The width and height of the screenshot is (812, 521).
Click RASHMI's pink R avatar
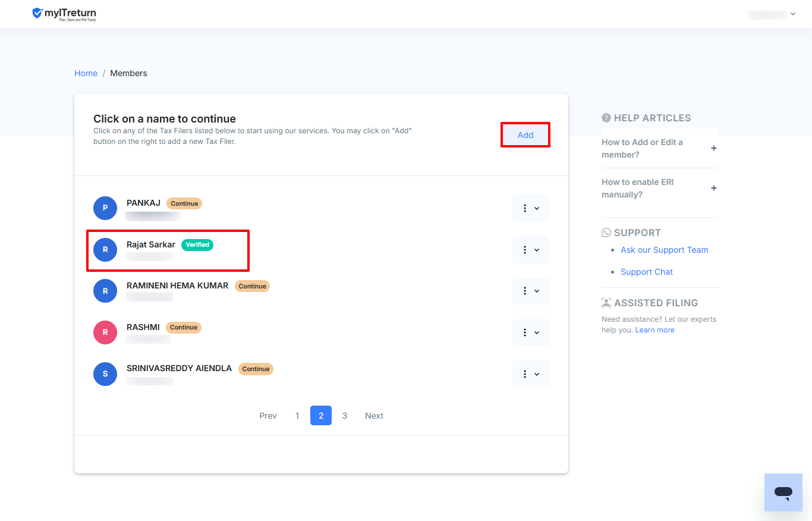click(x=105, y=332)
